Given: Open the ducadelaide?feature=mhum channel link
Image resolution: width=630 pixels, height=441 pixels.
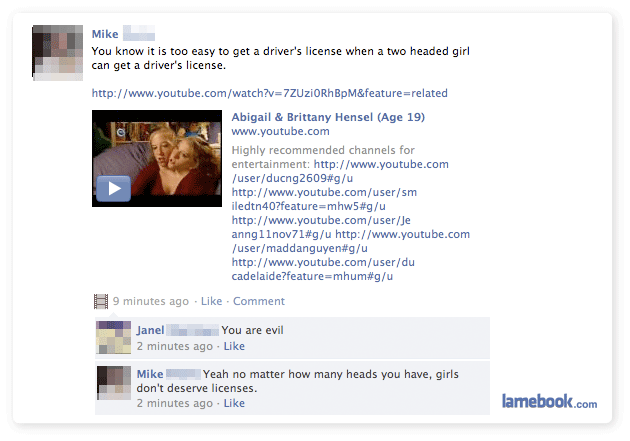Looking at the screenshot, I should click(x=323, y=269).
